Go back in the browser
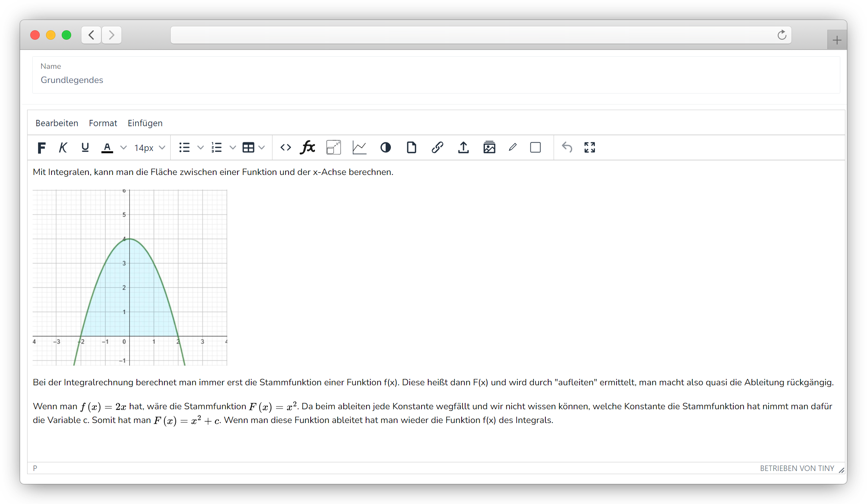Image resolution: width=867 pixels, height=504 pixels. coord(91,35)
